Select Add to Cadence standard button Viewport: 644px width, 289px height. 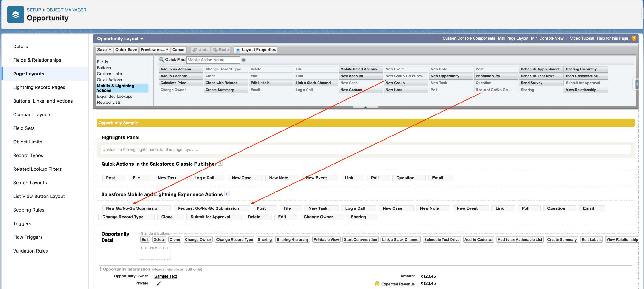click(478, 240)
